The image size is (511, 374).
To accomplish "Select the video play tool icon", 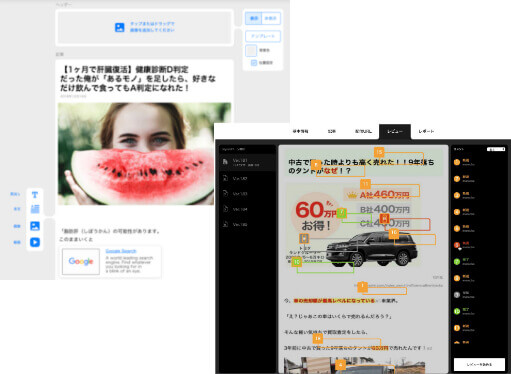I will [x=35, y=242].
